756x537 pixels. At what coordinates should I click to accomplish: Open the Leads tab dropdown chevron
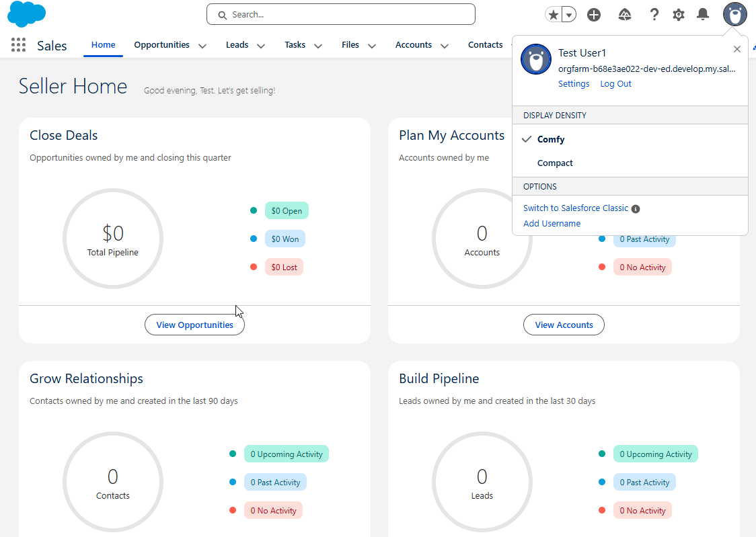point(260,45)
